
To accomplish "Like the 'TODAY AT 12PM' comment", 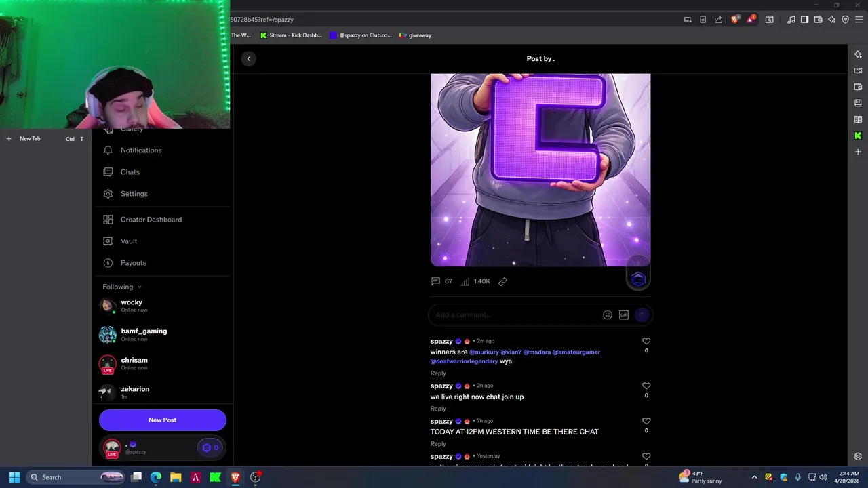I will (x=646, y=422).
